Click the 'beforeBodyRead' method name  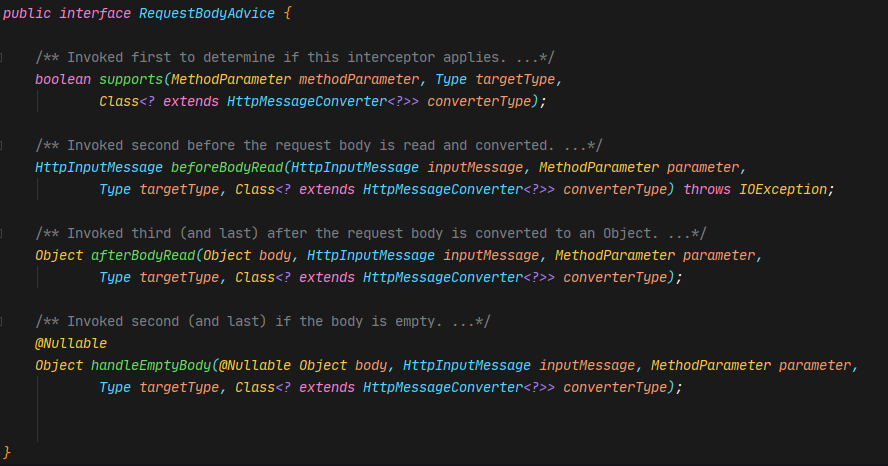227,168
